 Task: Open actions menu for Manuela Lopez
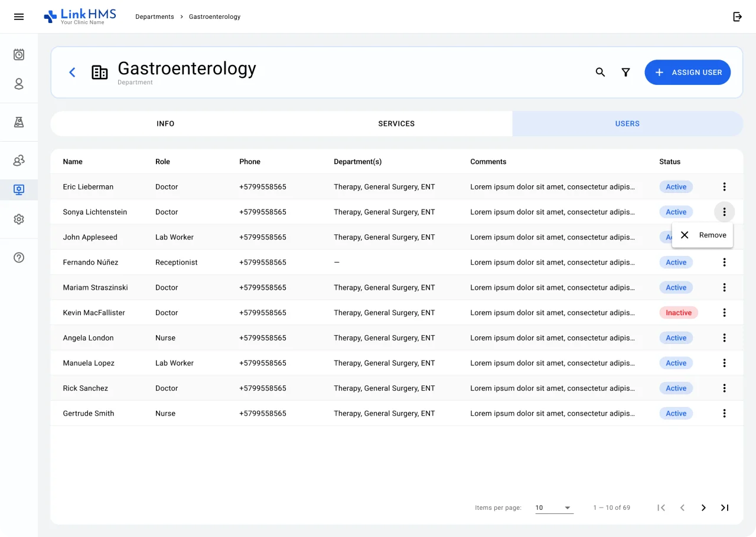724,363
